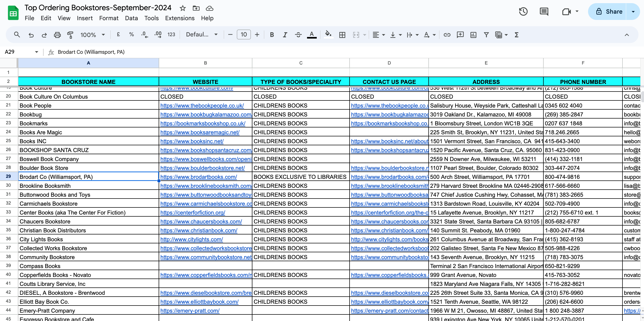Select the City Lights Books cell

(89, 239)
